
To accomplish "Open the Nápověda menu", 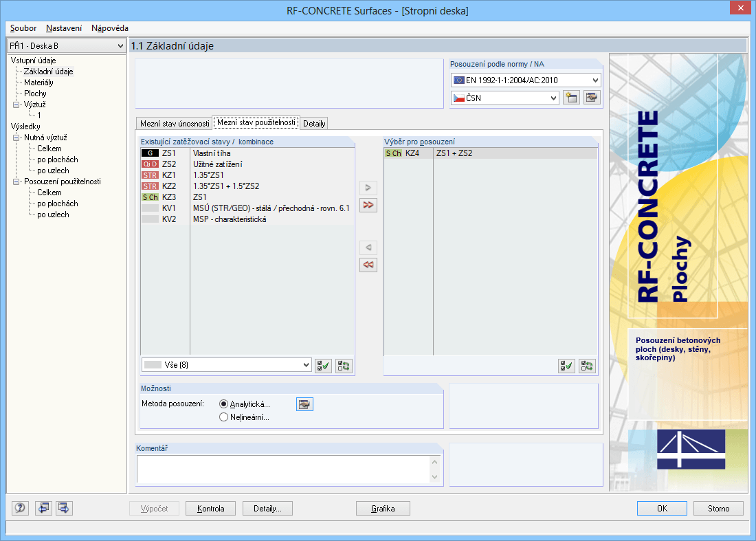I will coord(110,28).
